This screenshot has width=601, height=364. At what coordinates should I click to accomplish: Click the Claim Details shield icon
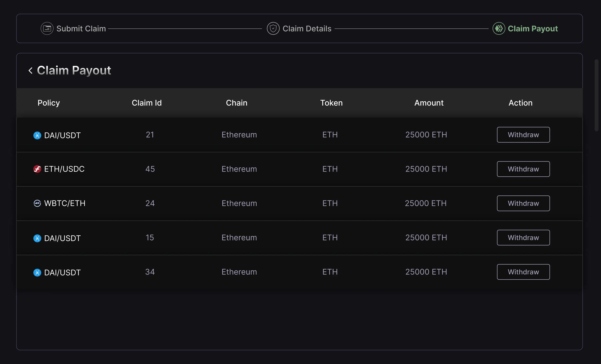[273, 29]
